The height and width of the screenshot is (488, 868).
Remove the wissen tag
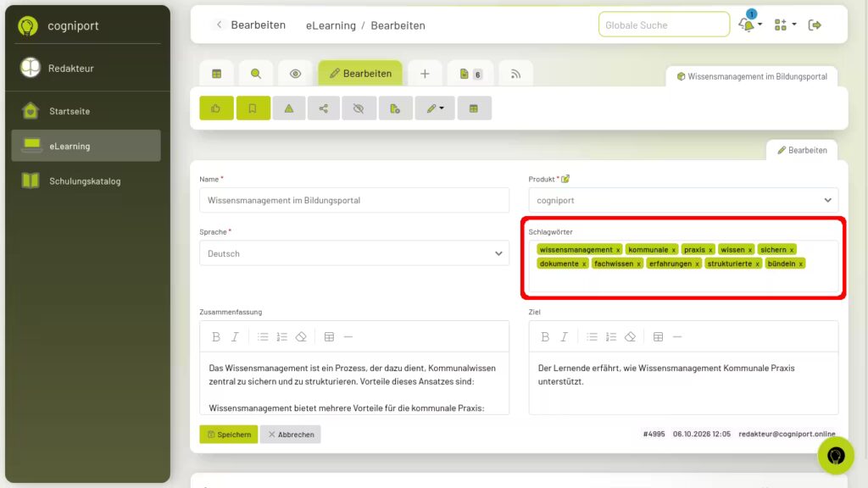(750, 250)
